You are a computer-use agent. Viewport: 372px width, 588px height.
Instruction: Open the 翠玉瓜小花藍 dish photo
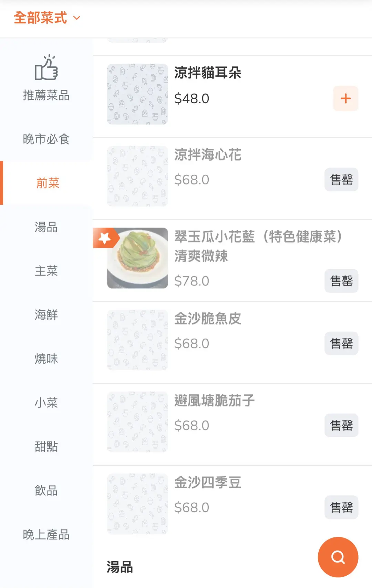(138, 258)
